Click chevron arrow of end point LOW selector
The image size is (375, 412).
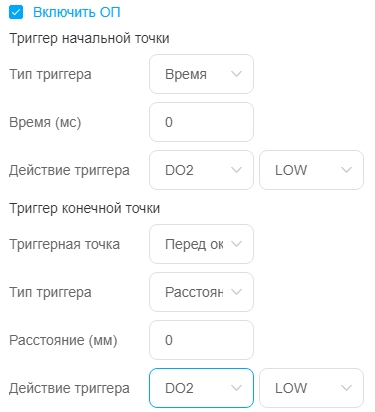point(346,388)
